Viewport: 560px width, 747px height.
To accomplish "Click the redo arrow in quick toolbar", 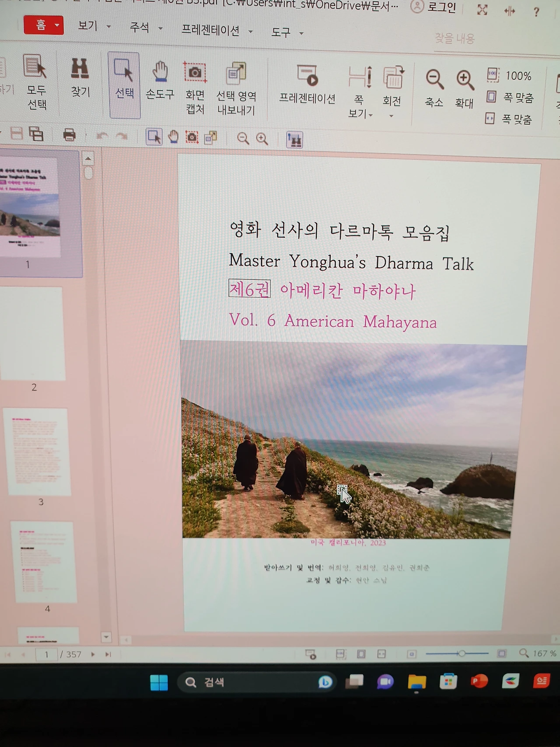I will click(122, 137).
